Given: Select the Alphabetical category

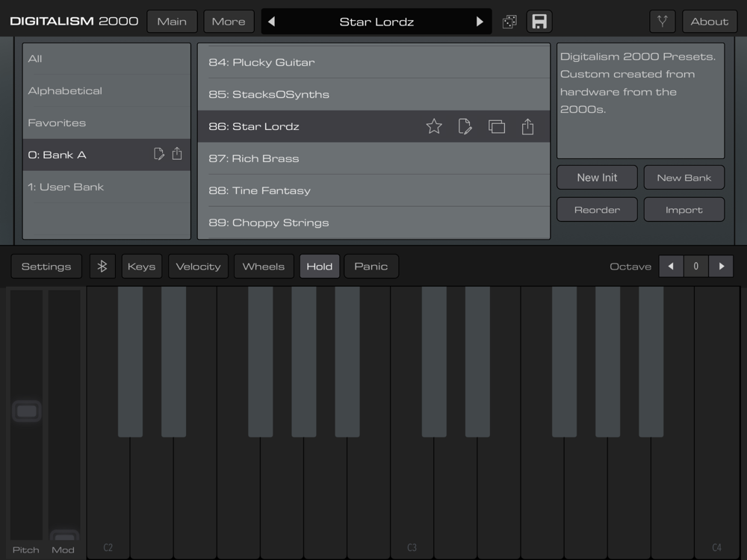Looking at the screenshot, I should [107, 91].
